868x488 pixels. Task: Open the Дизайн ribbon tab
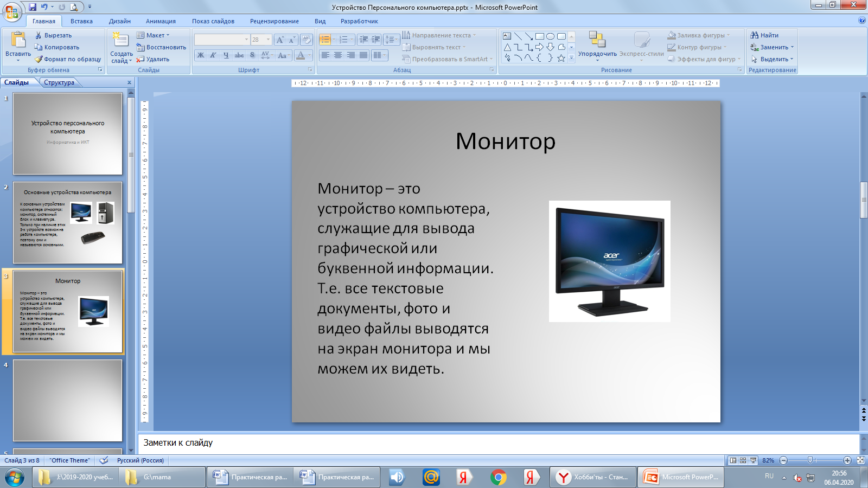tap(120, 21)
